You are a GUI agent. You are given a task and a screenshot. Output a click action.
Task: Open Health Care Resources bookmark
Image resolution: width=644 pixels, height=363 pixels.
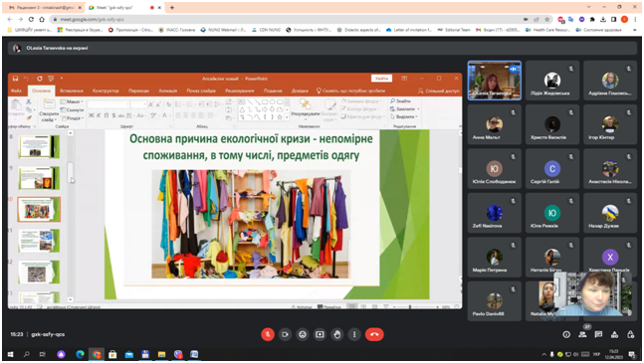547,30
